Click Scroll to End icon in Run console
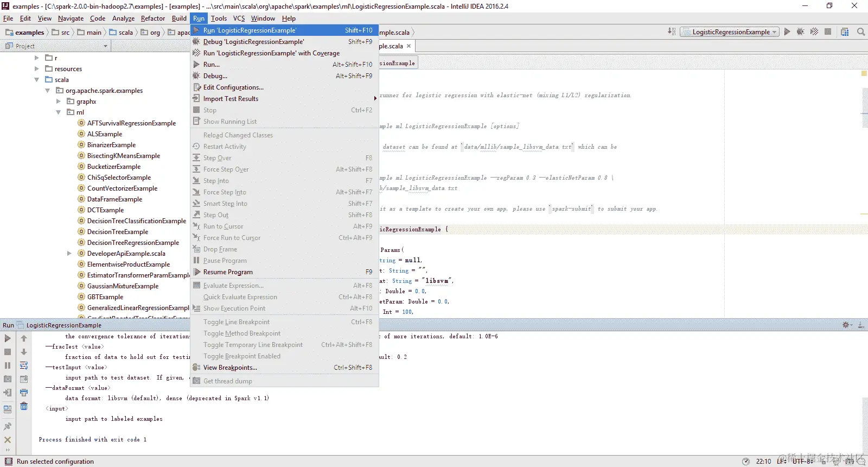Screen dimensions: 868x467 (24, 379)
